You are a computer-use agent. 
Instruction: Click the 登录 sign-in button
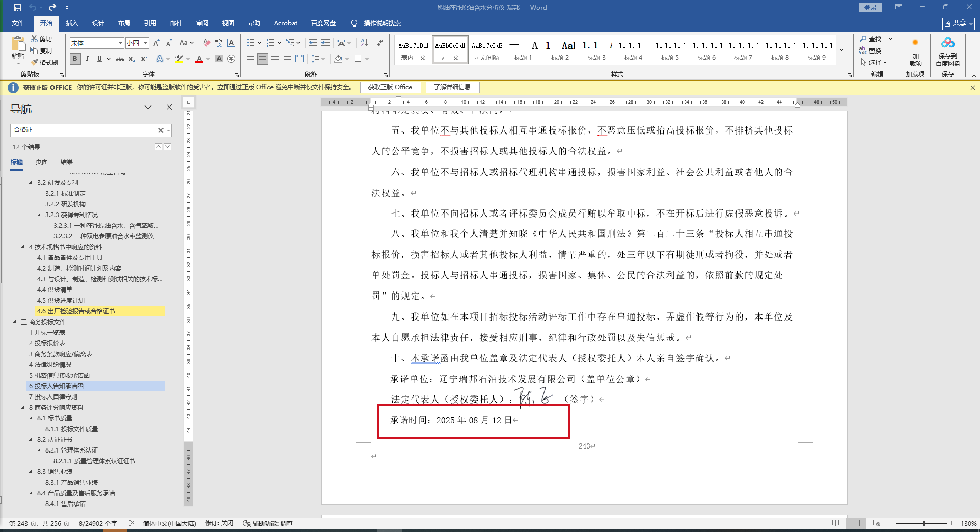pyautogui.click(x=870, y=7)
